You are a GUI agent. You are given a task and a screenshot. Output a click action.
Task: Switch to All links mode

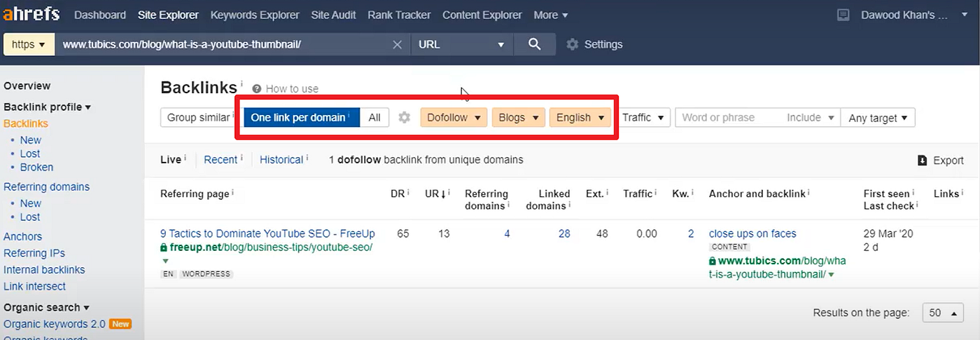click(x=374, y=118)
